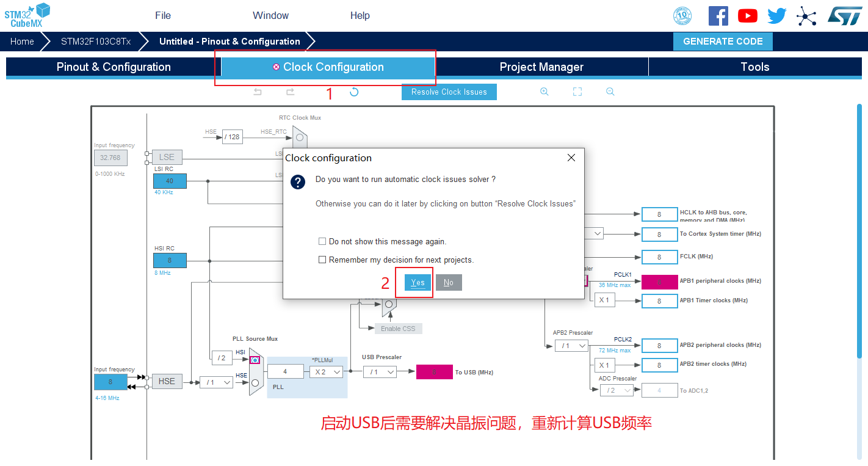The image size is (868, 466).
Task: Switch to Project Manager tab
Action: (541, 67)
